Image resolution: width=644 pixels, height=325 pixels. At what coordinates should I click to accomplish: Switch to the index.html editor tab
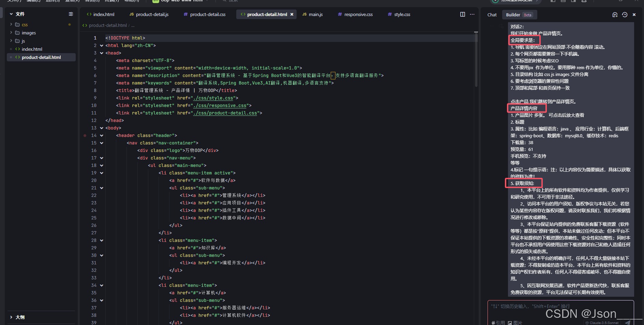click(101, 14)
